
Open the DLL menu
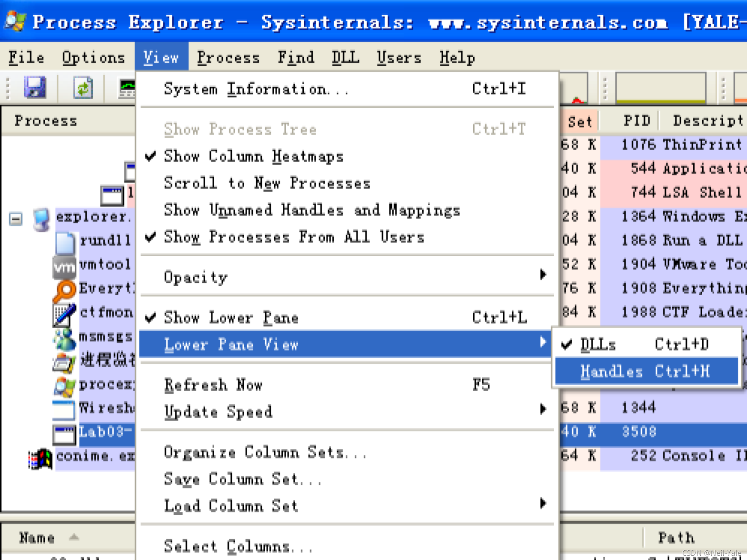point(345,58)
